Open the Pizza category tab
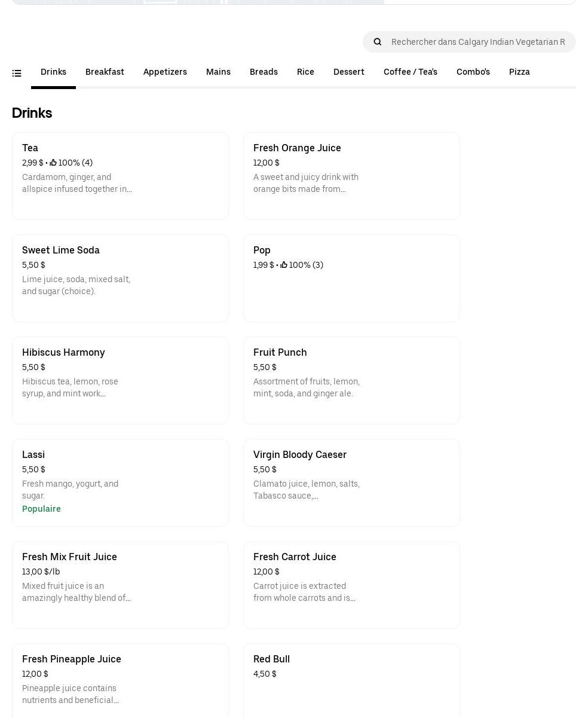Viewport: 588px width, 718px height. coord(519,72)
